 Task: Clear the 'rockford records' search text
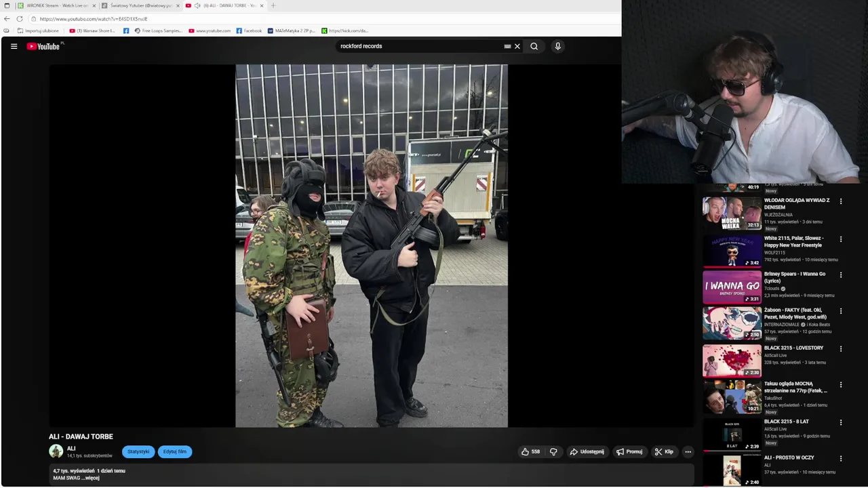pos(517,46)
